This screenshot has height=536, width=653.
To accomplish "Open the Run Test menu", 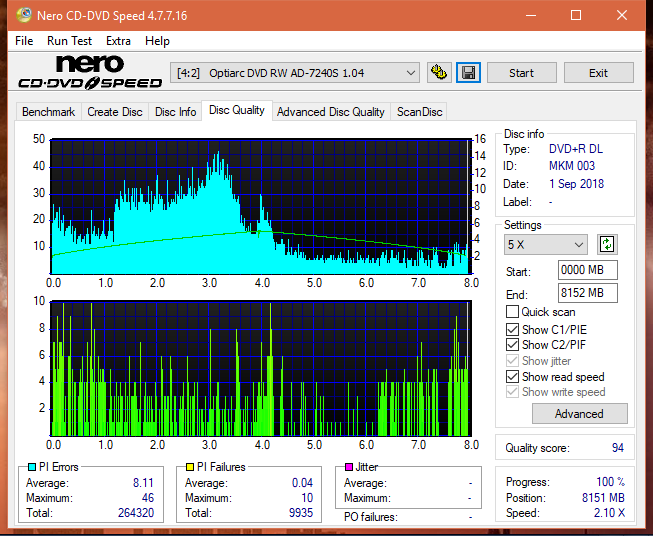I will coord(69,41).
